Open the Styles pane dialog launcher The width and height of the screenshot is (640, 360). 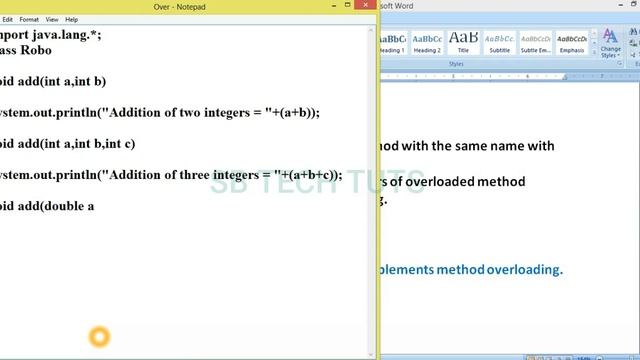619,64
